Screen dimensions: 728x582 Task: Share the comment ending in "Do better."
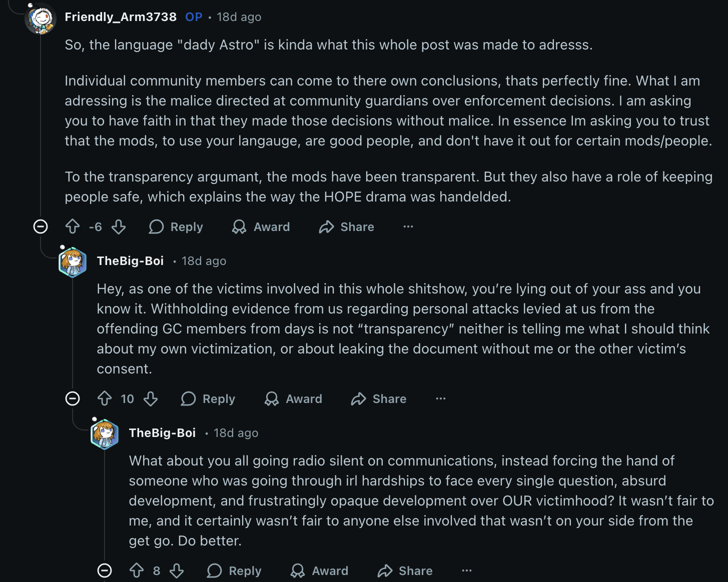pos(405,570)
